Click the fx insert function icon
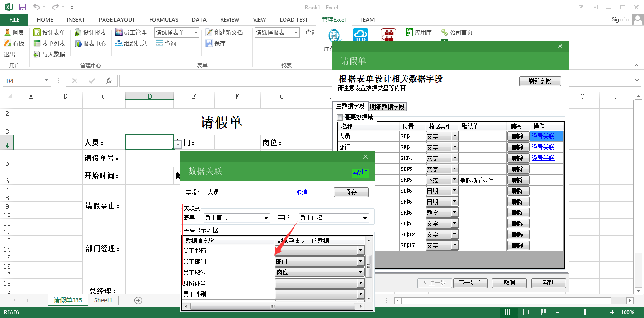 [108, 81]
